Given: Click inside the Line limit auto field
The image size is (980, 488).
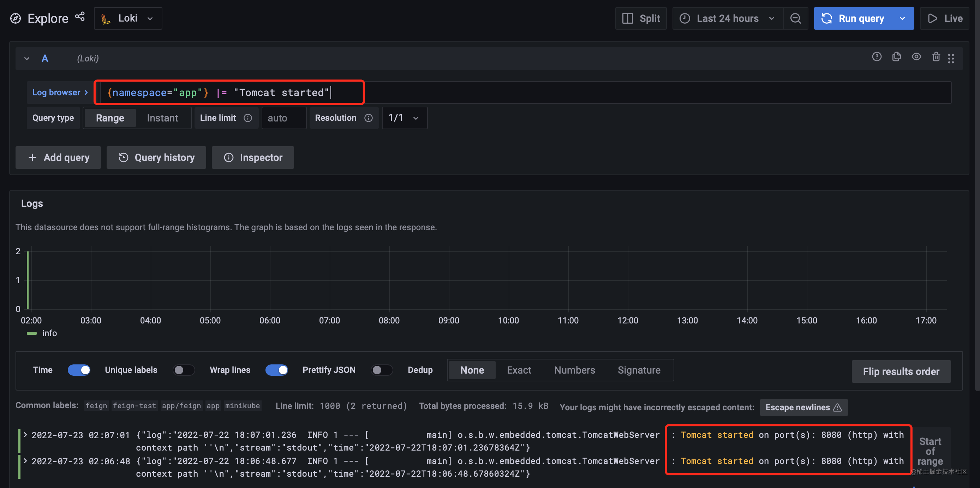Looking at the screenshot, I should (283, 118).
